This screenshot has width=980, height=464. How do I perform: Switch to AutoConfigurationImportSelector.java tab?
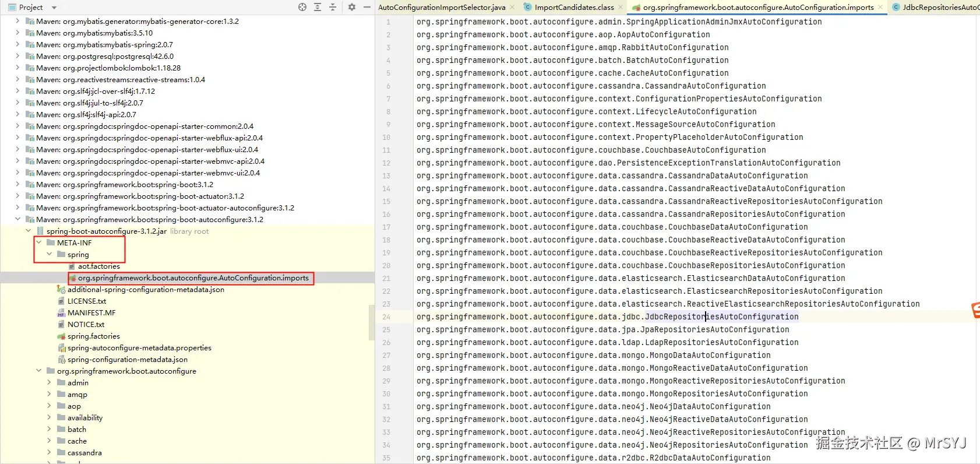coord(442,7)
